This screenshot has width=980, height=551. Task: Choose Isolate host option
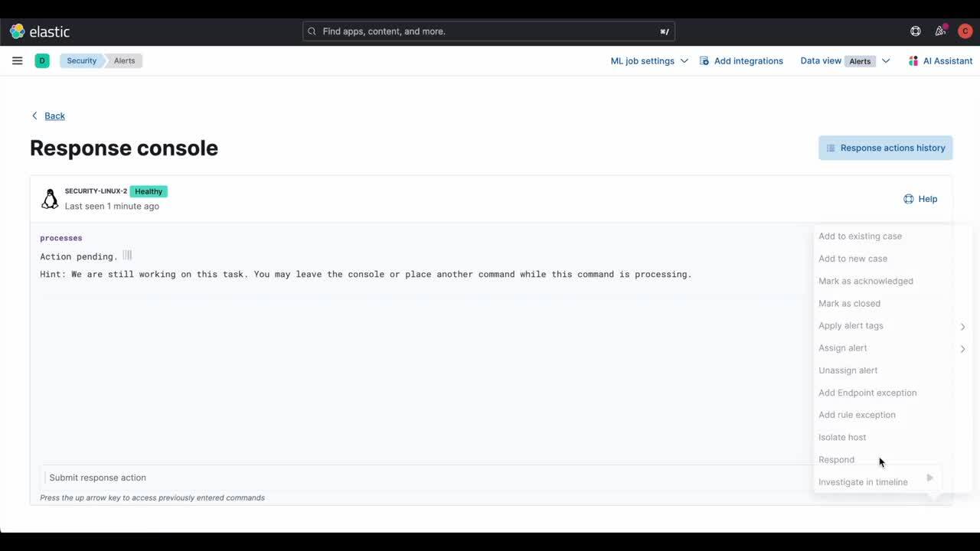pyautogui.click(x=842, y=437)
